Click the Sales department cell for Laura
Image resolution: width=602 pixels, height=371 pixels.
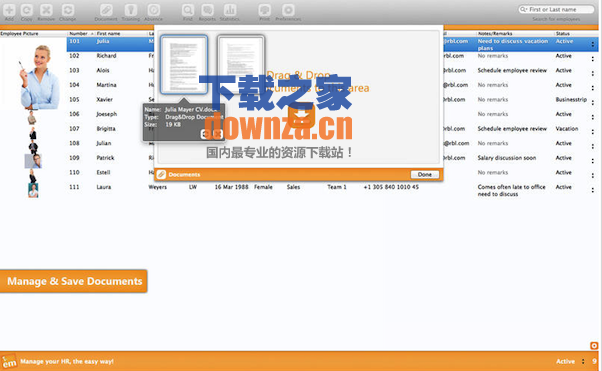click(x=293, y=187)
